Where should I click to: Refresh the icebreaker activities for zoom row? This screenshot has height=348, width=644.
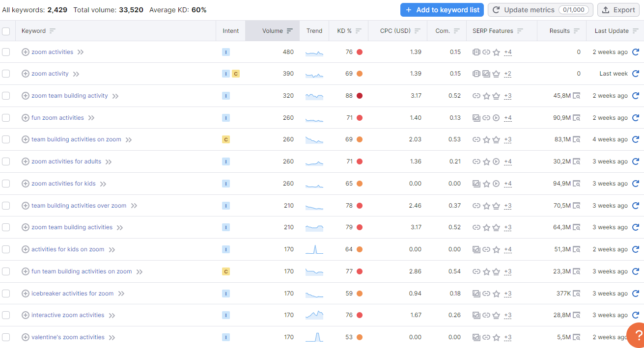(635, 294)
